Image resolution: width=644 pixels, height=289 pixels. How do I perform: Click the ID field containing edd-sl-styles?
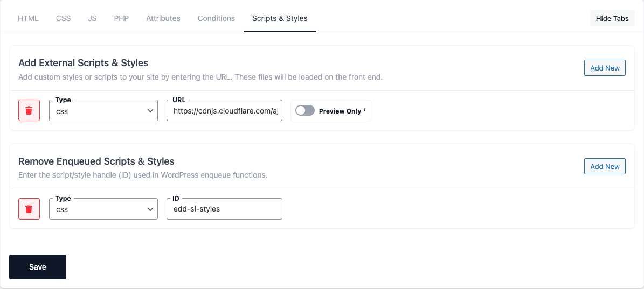224,209
